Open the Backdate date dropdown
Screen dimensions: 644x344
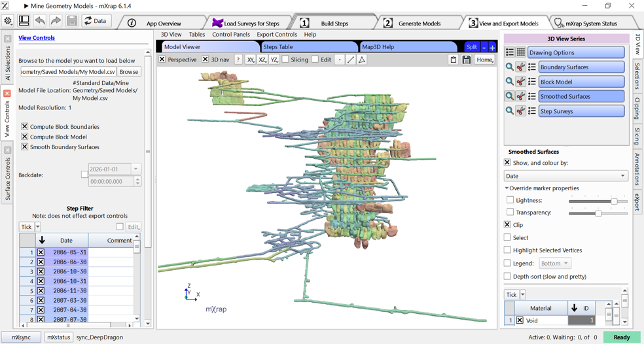click(136, 169)
